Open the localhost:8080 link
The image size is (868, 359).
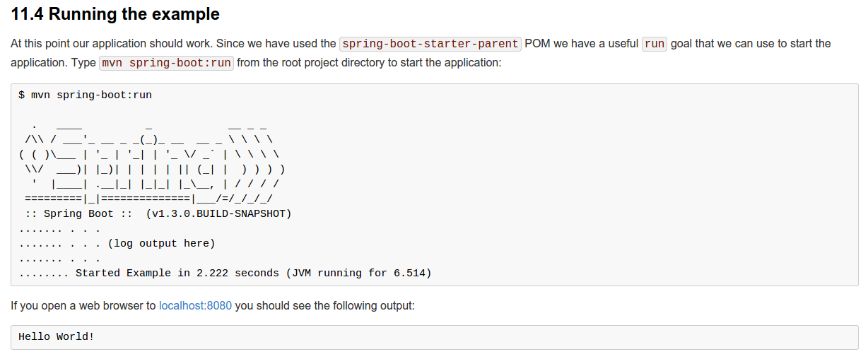click(195, 306)
